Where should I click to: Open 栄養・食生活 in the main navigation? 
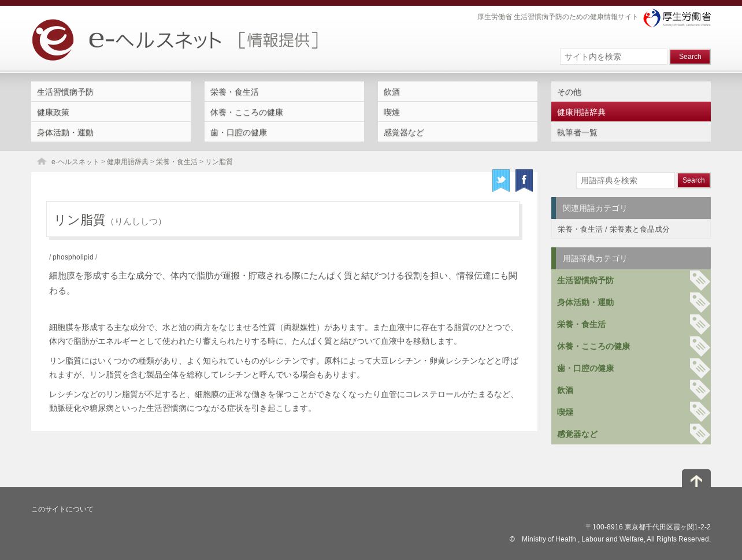[284, 92]
